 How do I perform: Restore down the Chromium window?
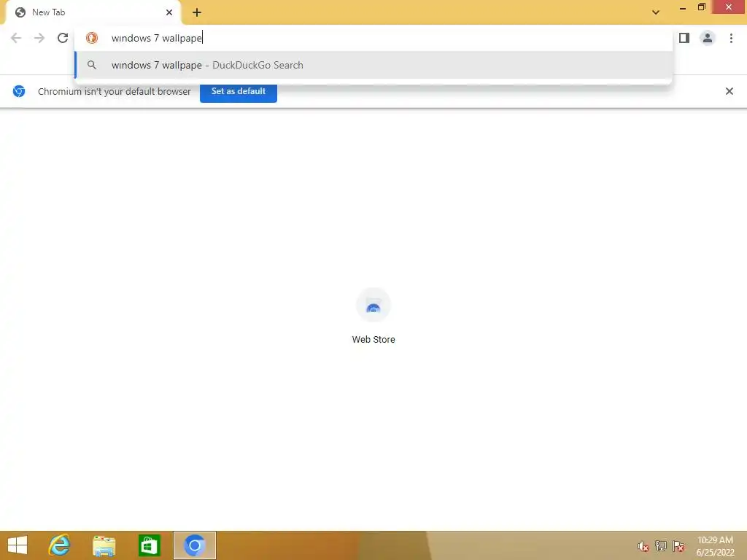[701, 7]
